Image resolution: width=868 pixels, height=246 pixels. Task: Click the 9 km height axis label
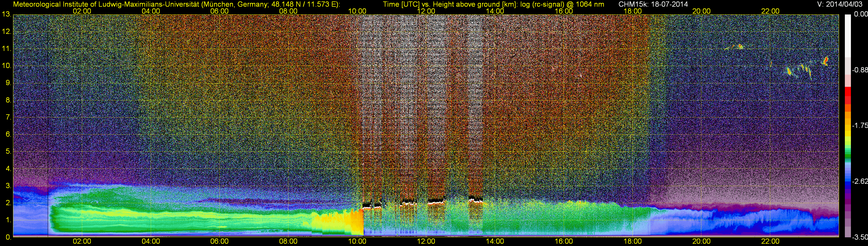pyautogui.click(x=8, y=83)
